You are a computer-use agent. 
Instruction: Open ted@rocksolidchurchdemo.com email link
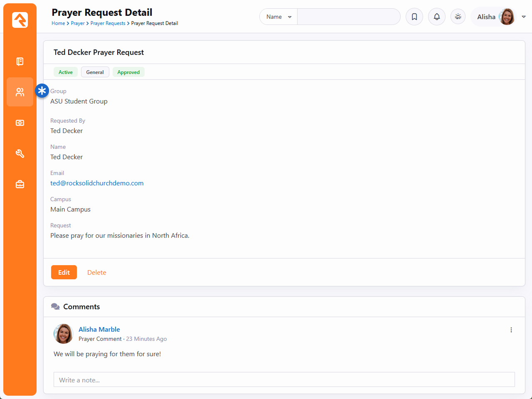97,183
